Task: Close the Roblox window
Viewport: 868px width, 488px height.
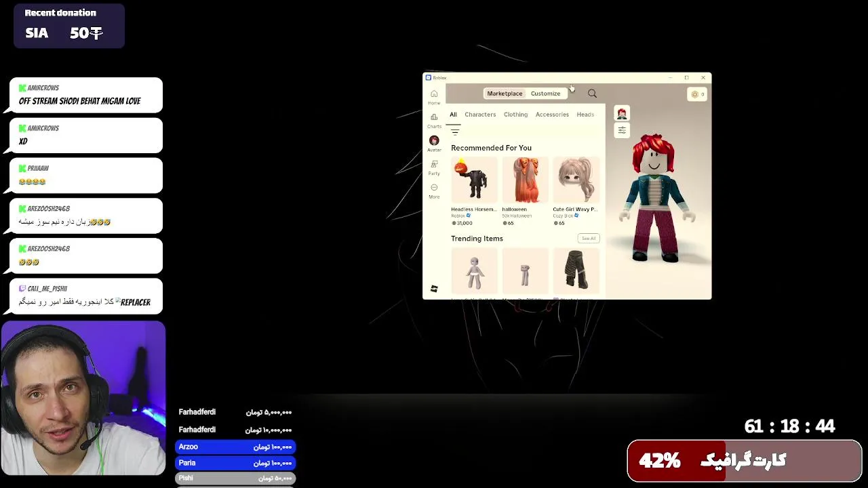Action: [x=703, y=77]
